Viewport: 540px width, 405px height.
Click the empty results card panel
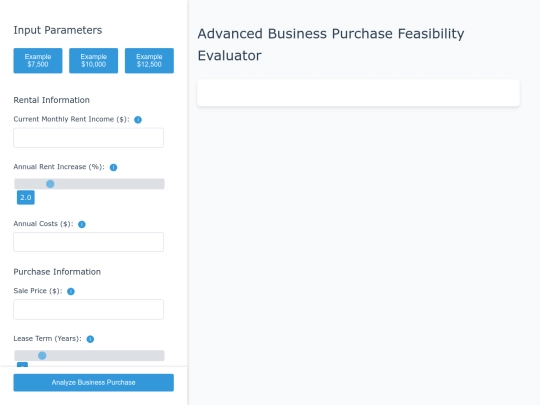(x=358, y=93)
